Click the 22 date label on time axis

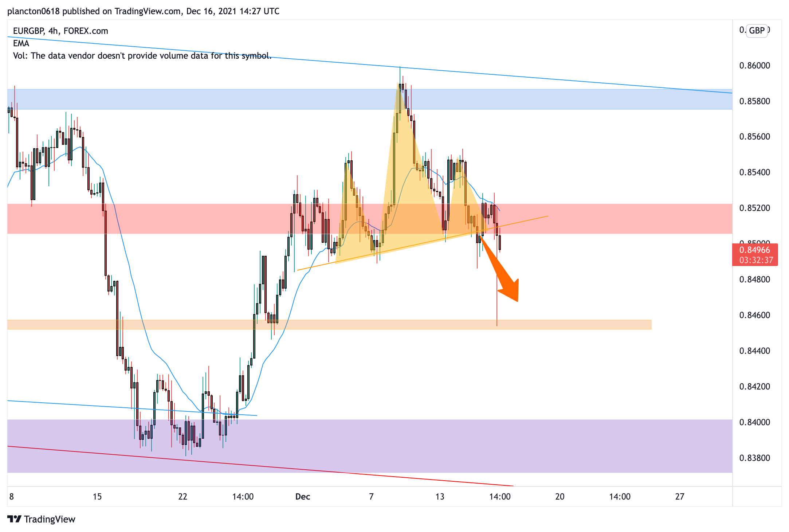tap(183, 497)
